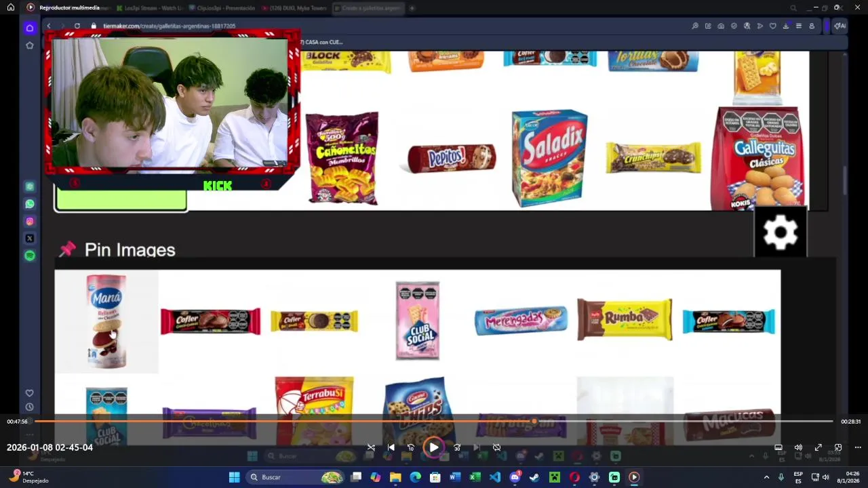
Task: Open a new browser tab
Action: pyautogui.click(x=412, y=8)
